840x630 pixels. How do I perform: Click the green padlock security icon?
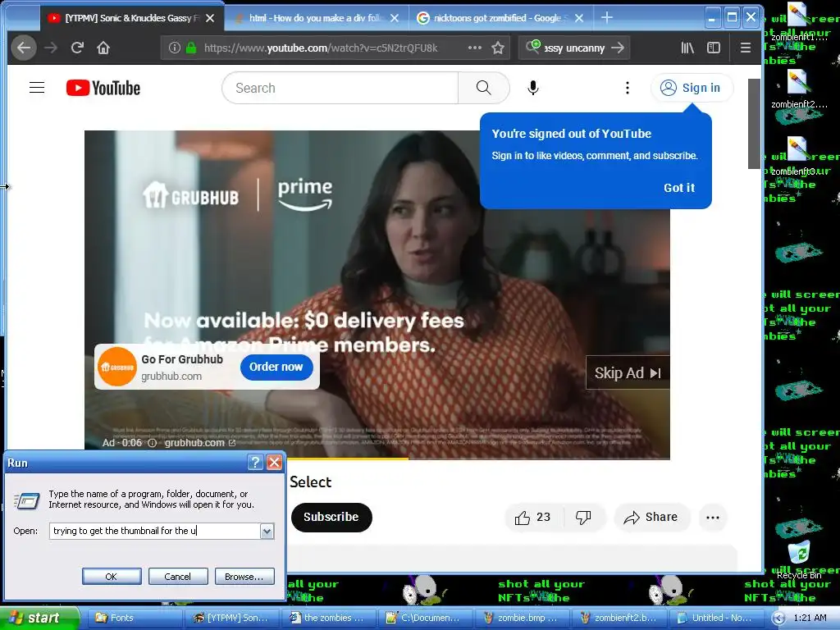point(191,48)
